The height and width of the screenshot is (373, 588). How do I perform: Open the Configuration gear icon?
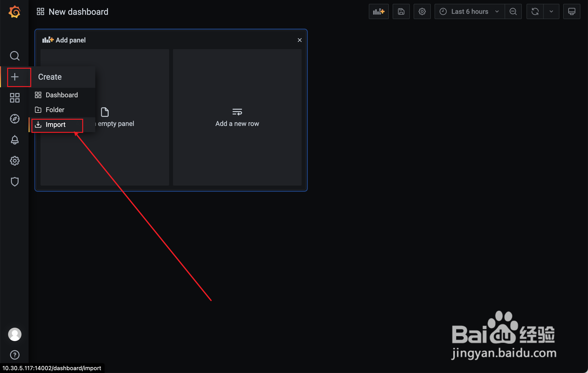(x=15, y=161)
